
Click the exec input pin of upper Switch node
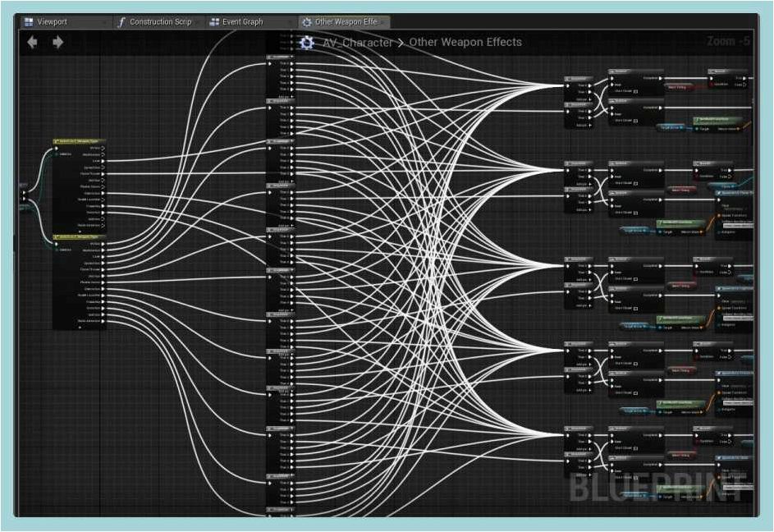[x=57, y=148]
